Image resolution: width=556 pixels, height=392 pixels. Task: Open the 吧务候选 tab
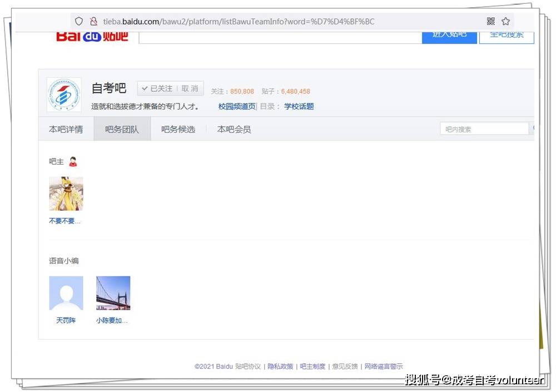click(x=178, y=128)
